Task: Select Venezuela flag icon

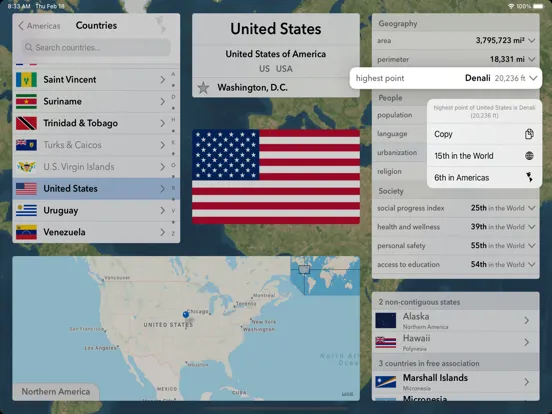Action: pos(26,232)
